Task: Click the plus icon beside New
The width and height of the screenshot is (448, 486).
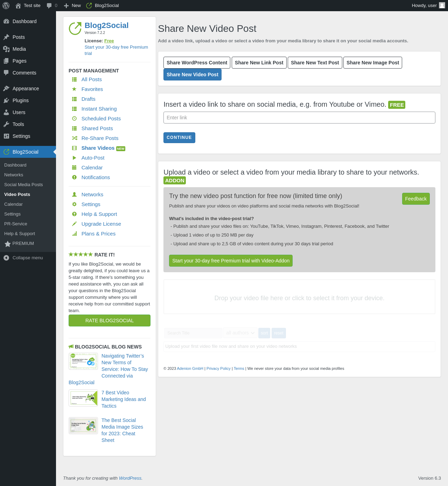Action: click(66, 6)
